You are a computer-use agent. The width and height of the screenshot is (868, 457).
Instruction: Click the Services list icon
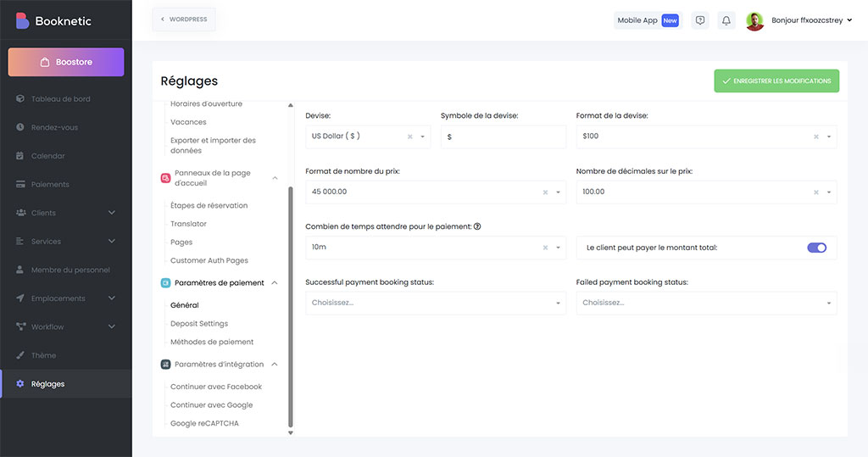point(20,241)
